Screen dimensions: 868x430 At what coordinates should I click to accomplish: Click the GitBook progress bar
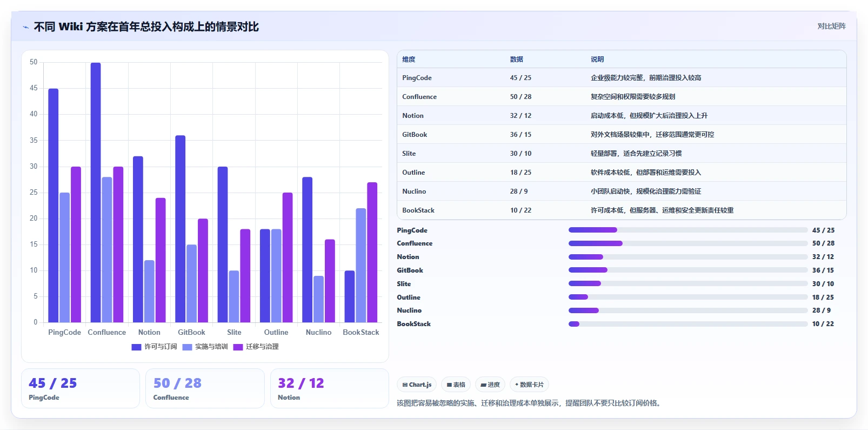(688, 270)
